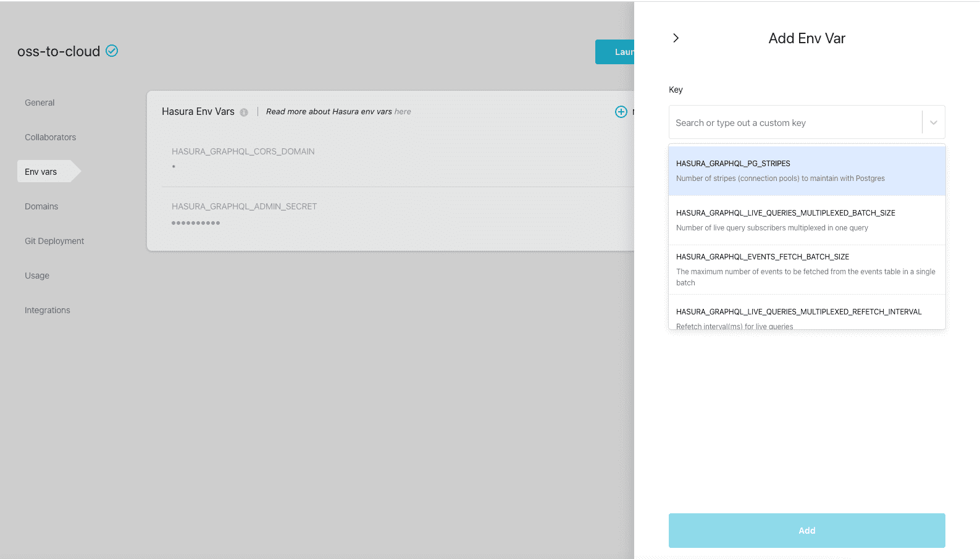Open the Env vars tab
This screenshot has width=980, height=559.
point(48,172)
